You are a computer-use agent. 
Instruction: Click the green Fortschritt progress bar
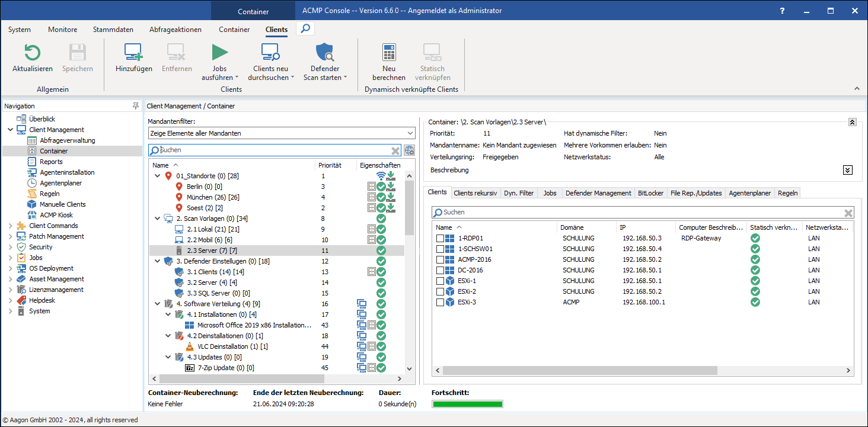(x=467, y=403)
